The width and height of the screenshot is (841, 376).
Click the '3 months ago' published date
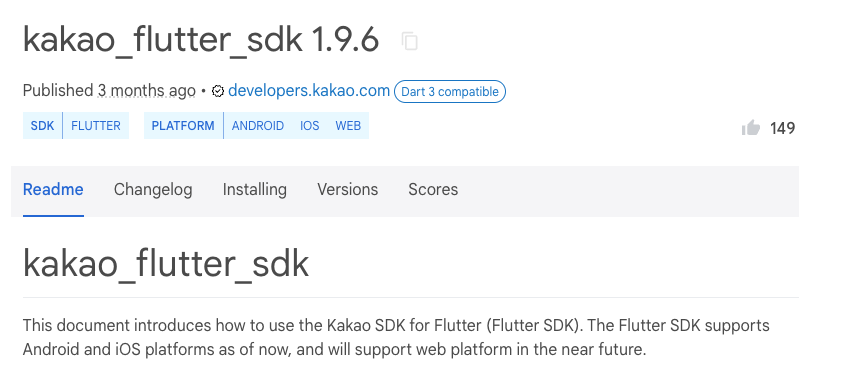click(x=146, y=91)
